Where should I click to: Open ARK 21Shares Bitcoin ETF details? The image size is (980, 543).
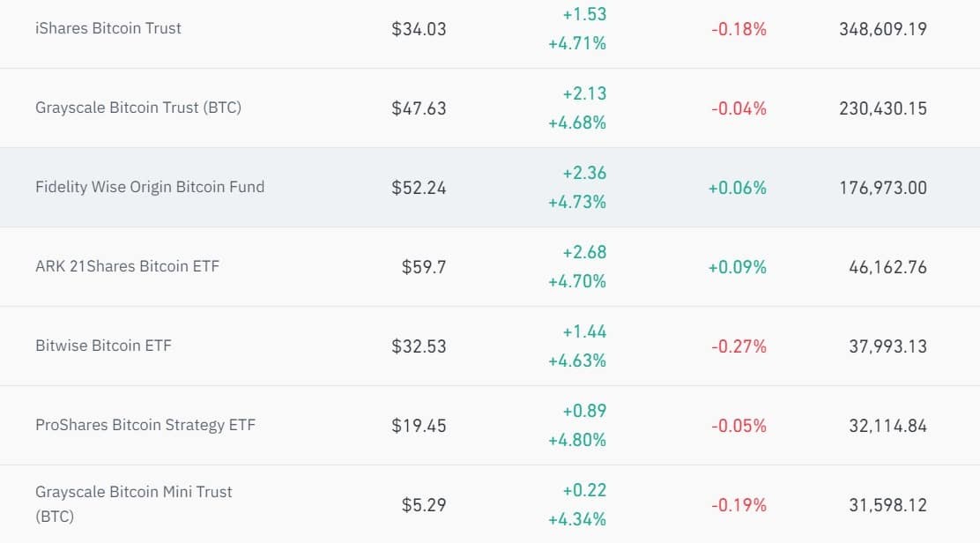[x=127, y=266]
